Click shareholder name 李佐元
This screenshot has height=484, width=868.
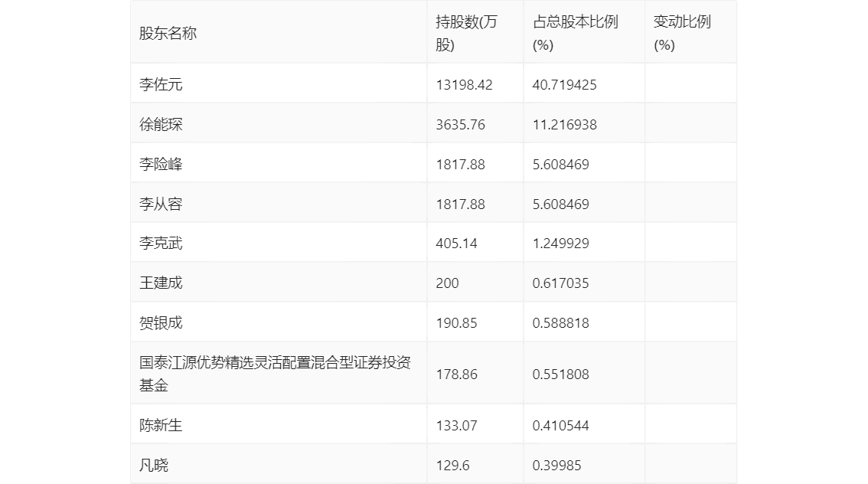[161, 85]
